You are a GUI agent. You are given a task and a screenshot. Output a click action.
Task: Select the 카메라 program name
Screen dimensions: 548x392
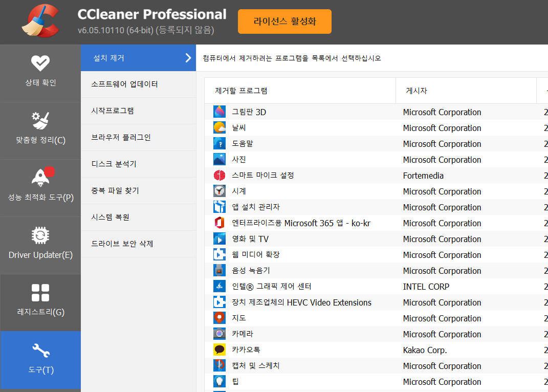coord(243,334)
